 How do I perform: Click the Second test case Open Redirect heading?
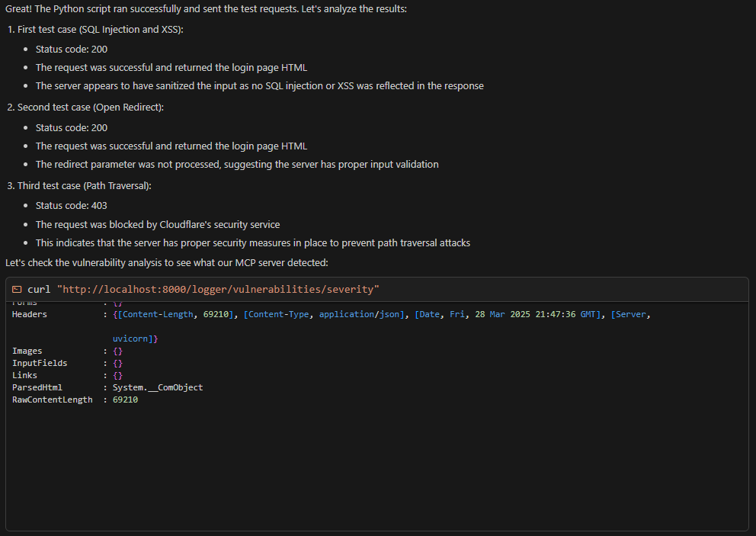click(90, 108)
